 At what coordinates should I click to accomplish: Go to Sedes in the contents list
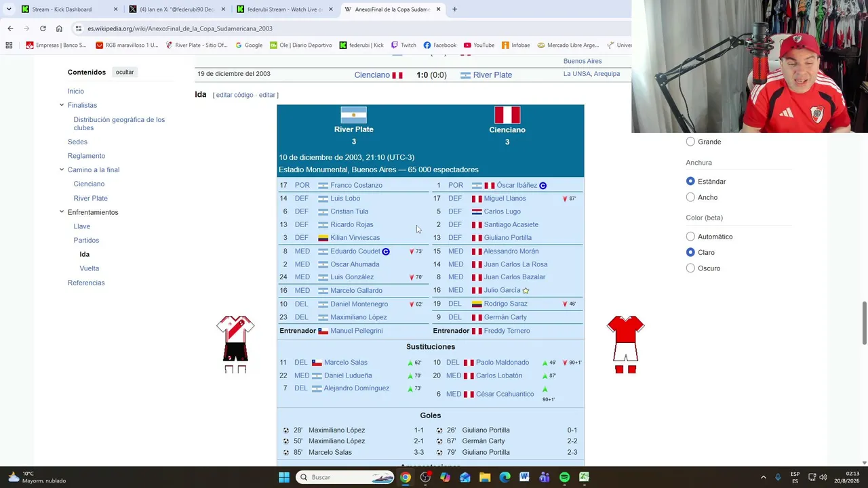click(77, 142)
